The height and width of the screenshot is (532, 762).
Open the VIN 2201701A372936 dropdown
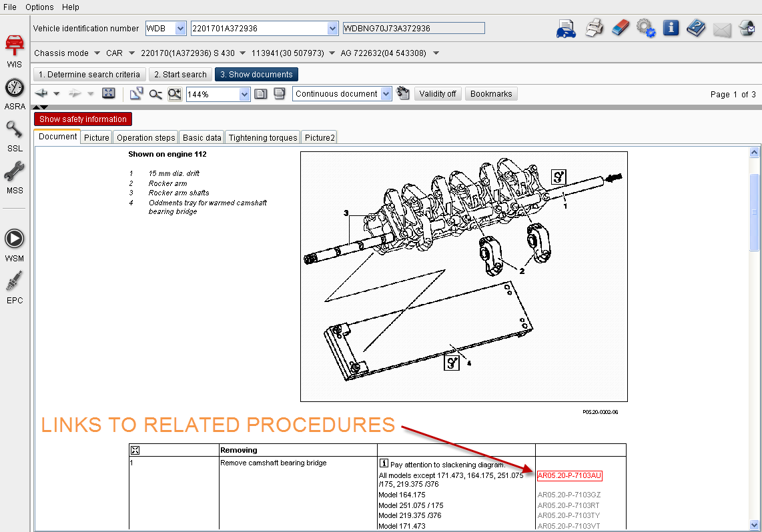pyautogui.click(x=332, y=29)
